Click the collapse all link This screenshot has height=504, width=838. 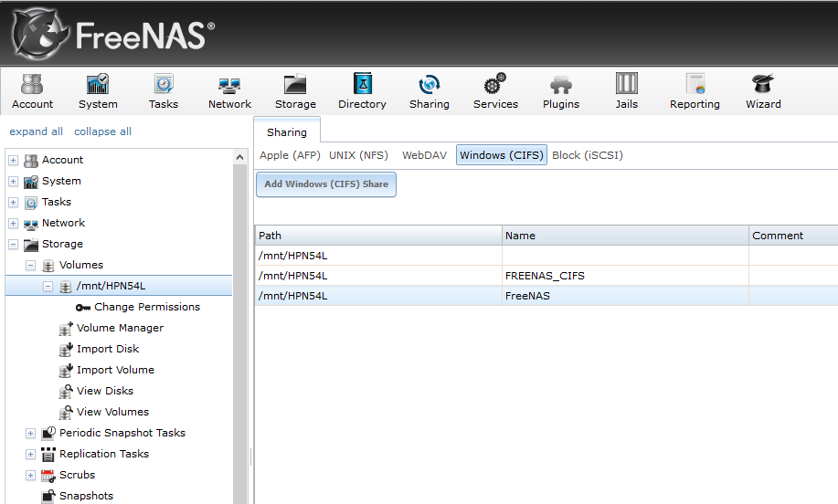(102, 131)
